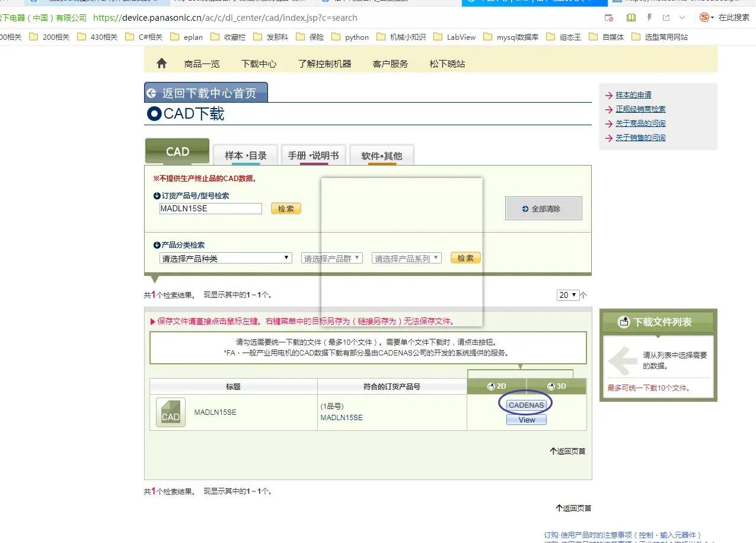The width and height of the screenshot is (756, 543).
Task: Open the python bookmark folder
Action: (350, 37)
